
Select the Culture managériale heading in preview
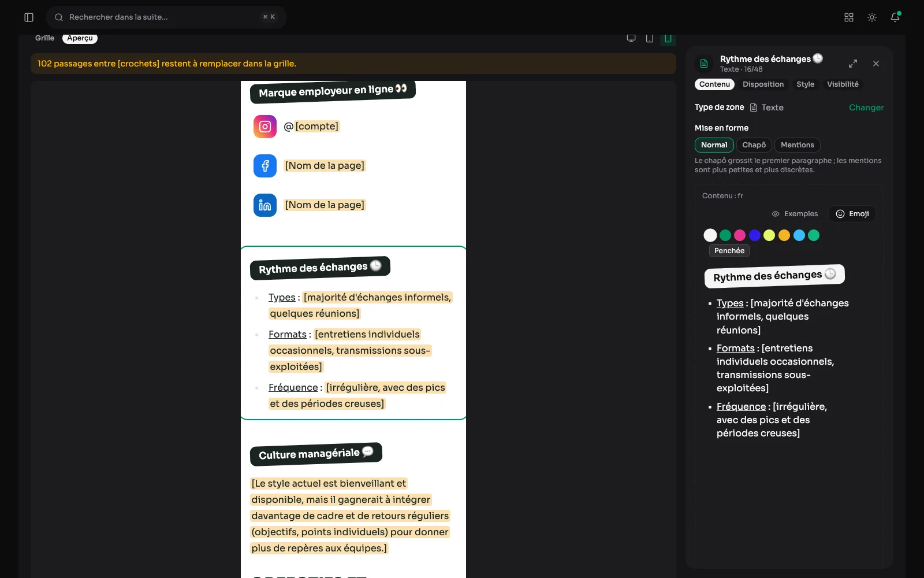pyautogui.click(x=316, y=454)
